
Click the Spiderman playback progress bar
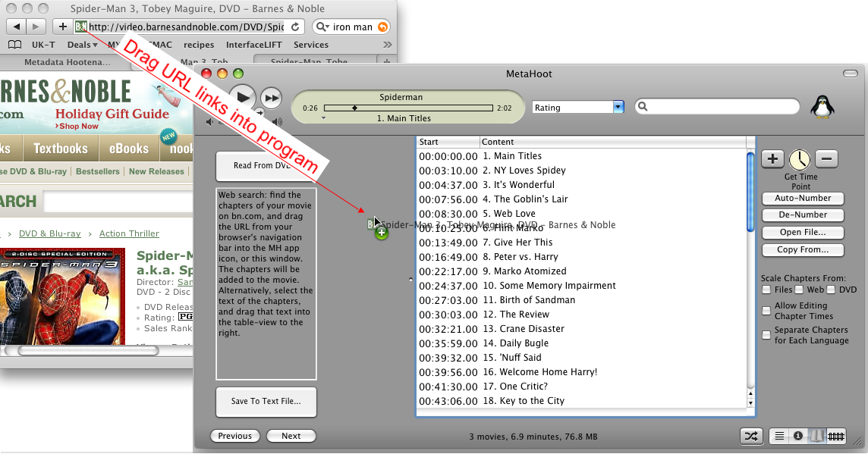[408, 108]
